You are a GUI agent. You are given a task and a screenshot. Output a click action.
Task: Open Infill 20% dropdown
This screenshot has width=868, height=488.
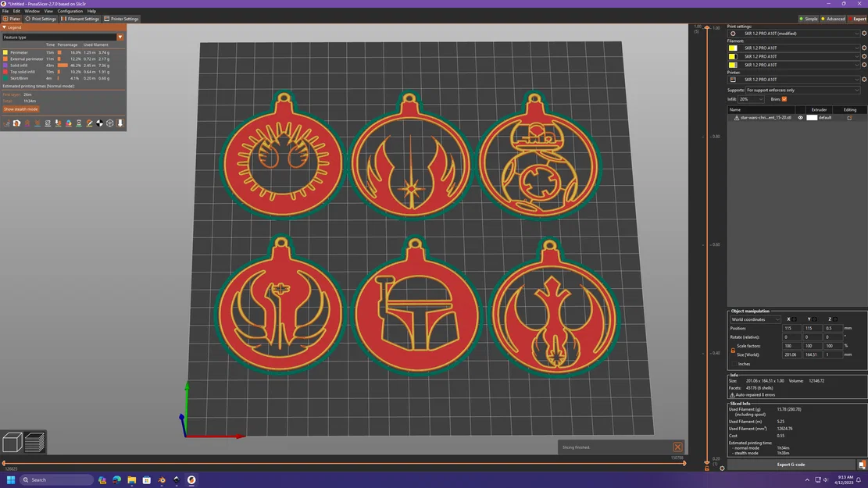click(751, 99)
